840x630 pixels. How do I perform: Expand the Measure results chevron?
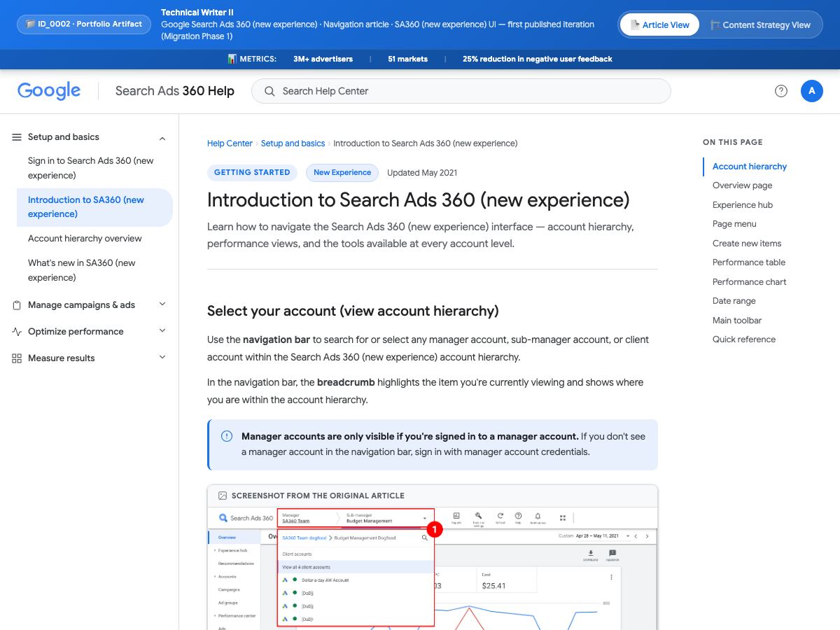(x=162, y=358)
